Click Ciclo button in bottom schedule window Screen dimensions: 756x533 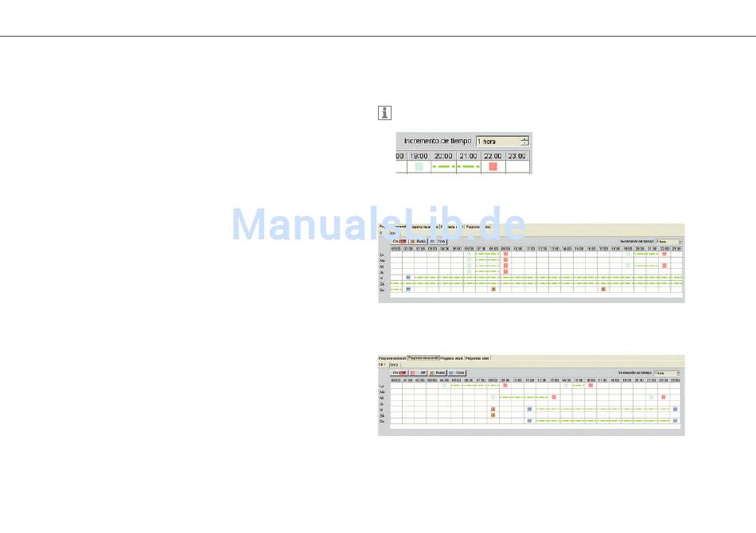(457, 372)
